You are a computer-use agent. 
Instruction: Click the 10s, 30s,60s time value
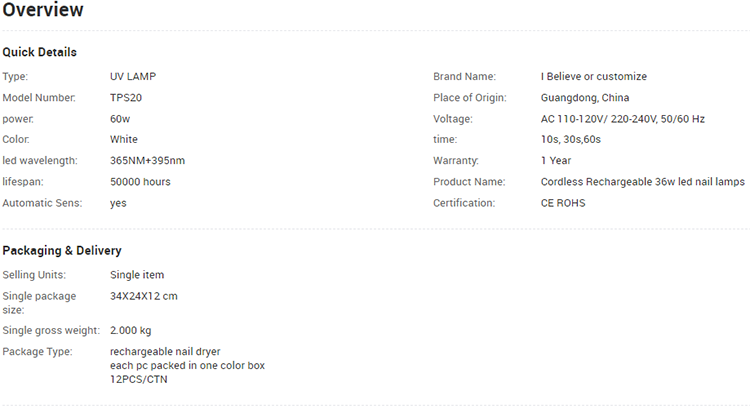[x=571, y=139]
